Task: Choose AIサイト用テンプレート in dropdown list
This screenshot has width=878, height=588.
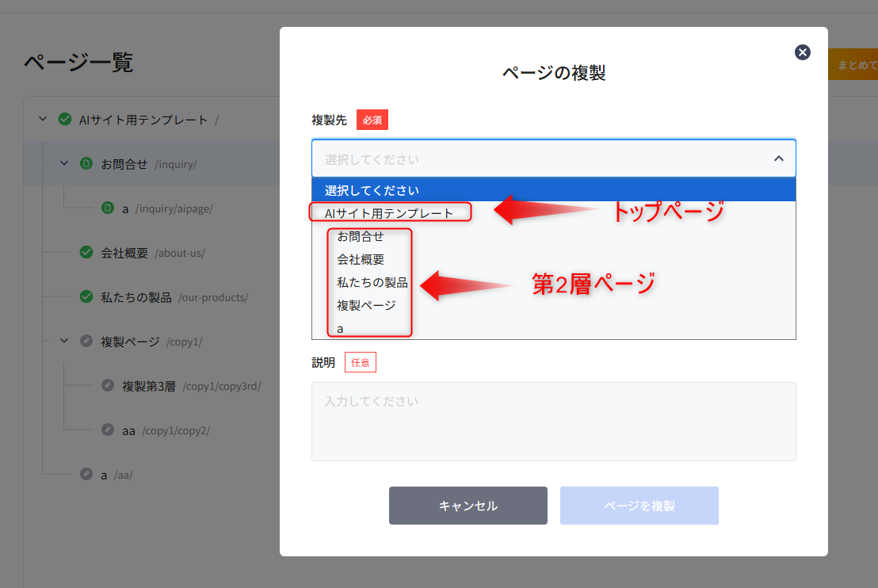Action: [389, 213]
